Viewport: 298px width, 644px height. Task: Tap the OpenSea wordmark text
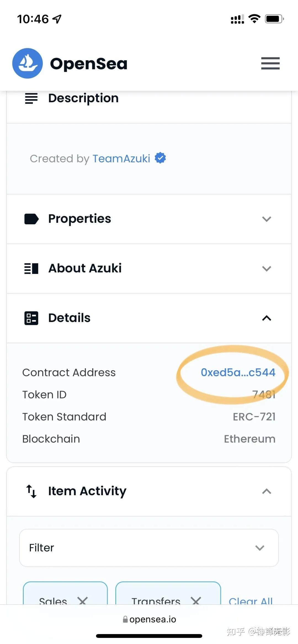tap(89, 64)
